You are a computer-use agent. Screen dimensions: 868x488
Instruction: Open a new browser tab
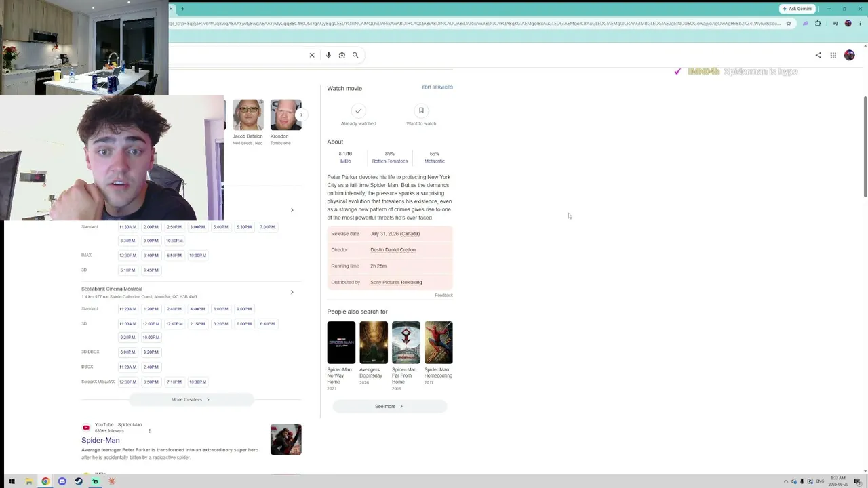[182, 9]
